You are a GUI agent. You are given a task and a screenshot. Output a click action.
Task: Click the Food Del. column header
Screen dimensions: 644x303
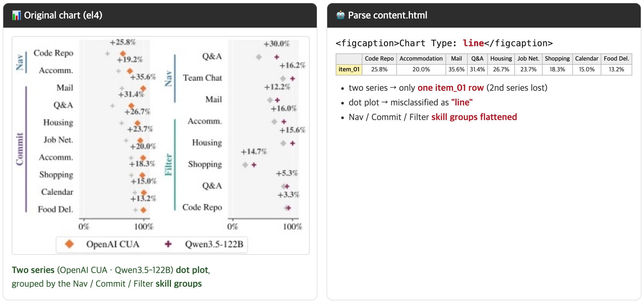click(616, 59)
